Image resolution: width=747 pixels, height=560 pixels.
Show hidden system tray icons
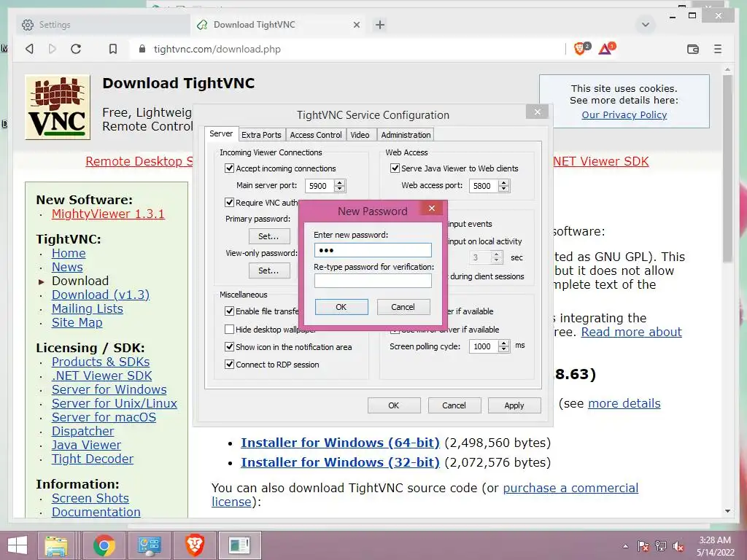(625, 546)
